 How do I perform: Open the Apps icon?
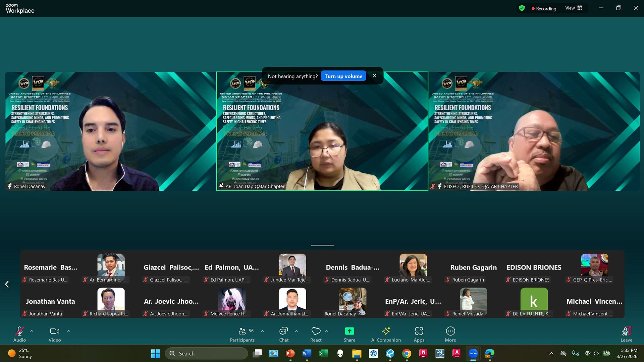419,331
